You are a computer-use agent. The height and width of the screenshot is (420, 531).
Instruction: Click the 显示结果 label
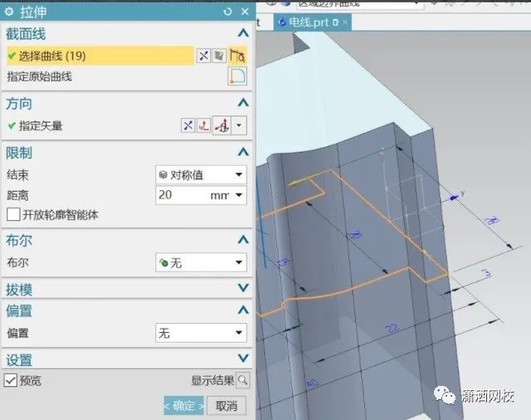(212, 381)
